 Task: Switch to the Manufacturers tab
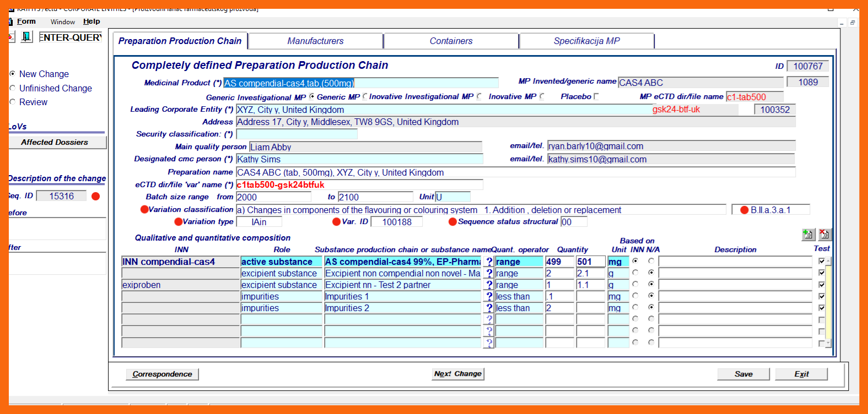[x=315, y=41]
